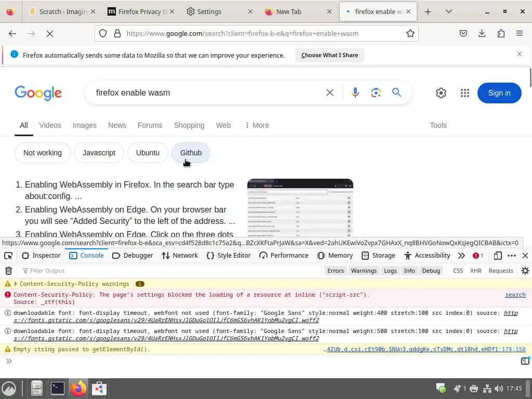This screenshot has height=399, width=532.
Task: Toggle the Requests console filter
Action: click(x=501, y=271)
